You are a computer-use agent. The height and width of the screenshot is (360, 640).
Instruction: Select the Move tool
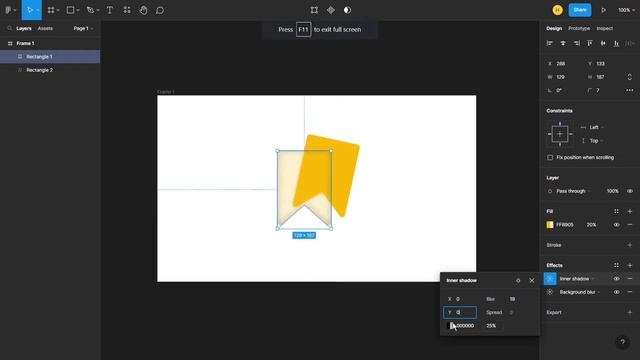coord(30,10)
